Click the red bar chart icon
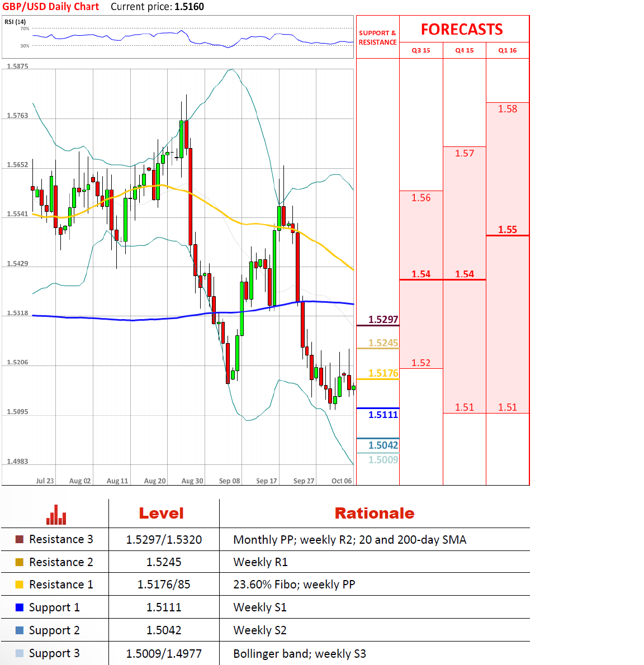 click(x=56, y=515)
